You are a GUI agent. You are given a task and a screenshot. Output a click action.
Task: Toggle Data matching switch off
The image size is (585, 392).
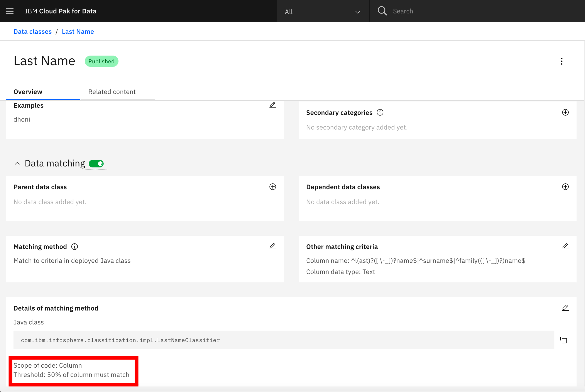96,164
